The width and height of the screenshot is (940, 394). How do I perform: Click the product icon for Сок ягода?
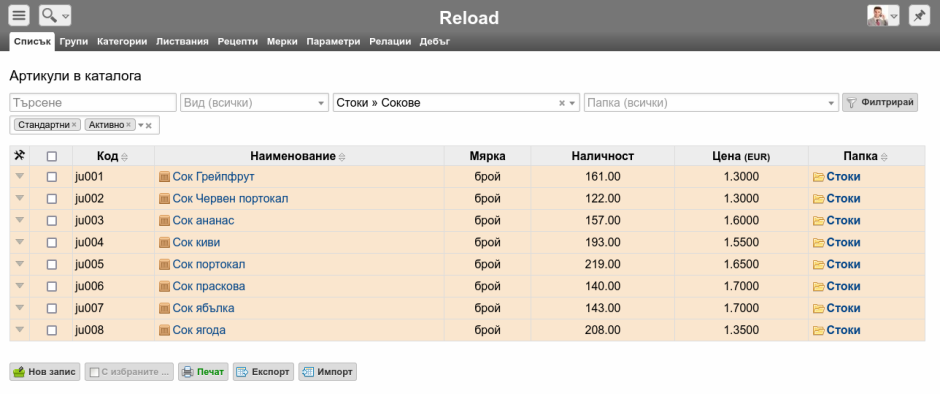coord(164,330)
